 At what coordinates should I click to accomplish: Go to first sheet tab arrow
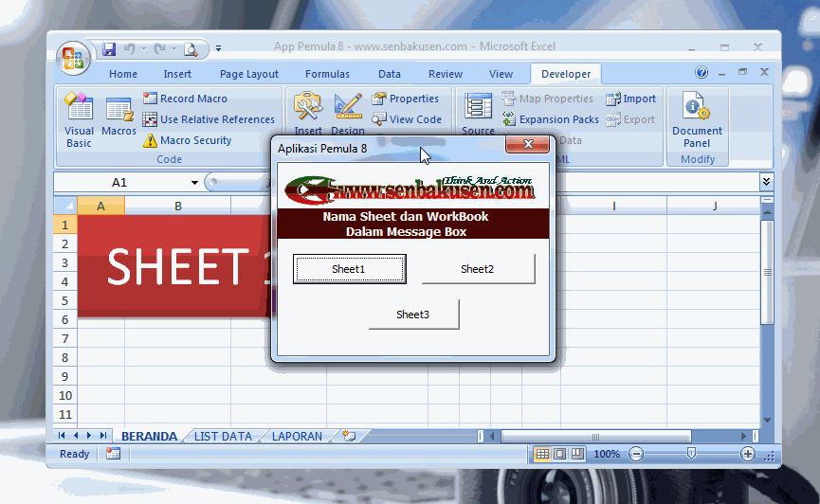click(x=62, y=436)
